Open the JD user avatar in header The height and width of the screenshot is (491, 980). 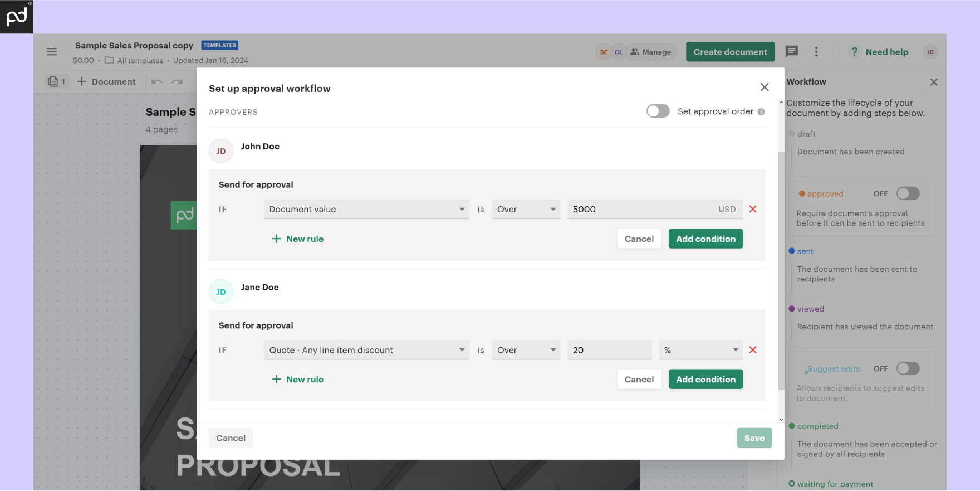(x=930, y=52)
